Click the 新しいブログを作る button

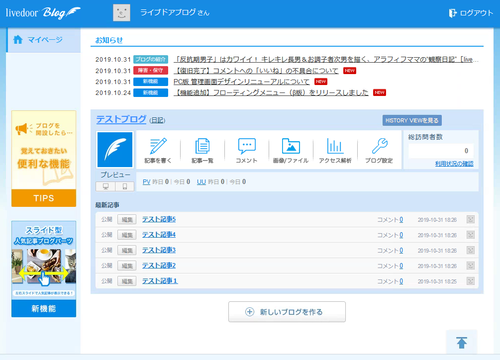pyautogui.click(x=287, y=312)
